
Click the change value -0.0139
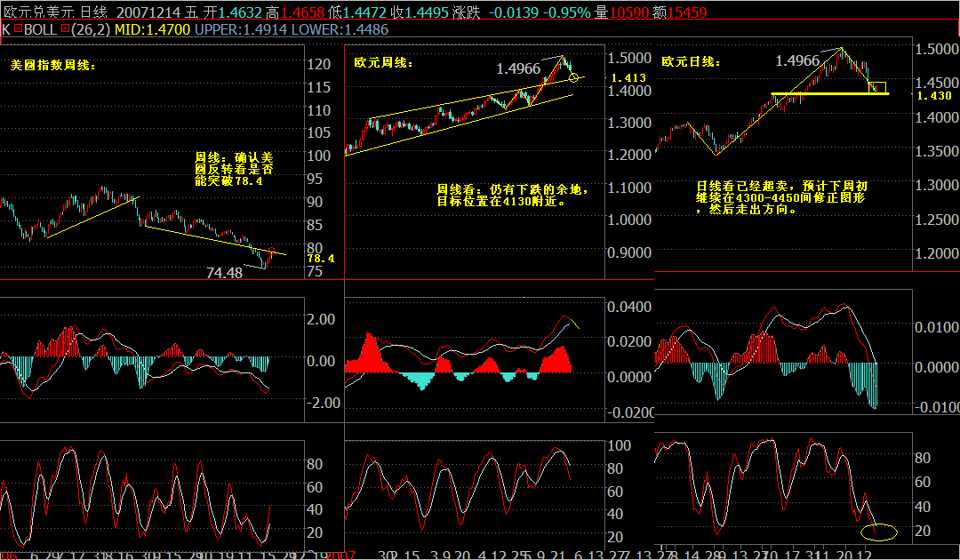[513, 12]
